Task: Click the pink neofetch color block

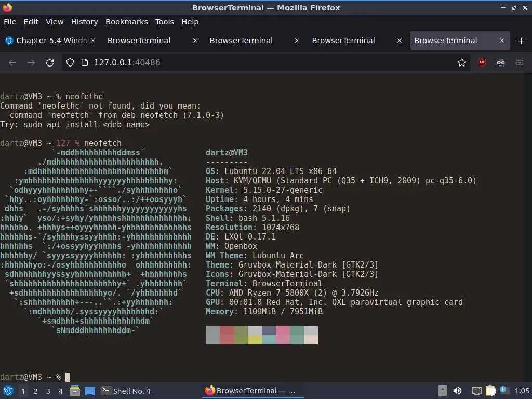Action: [283, 335]
